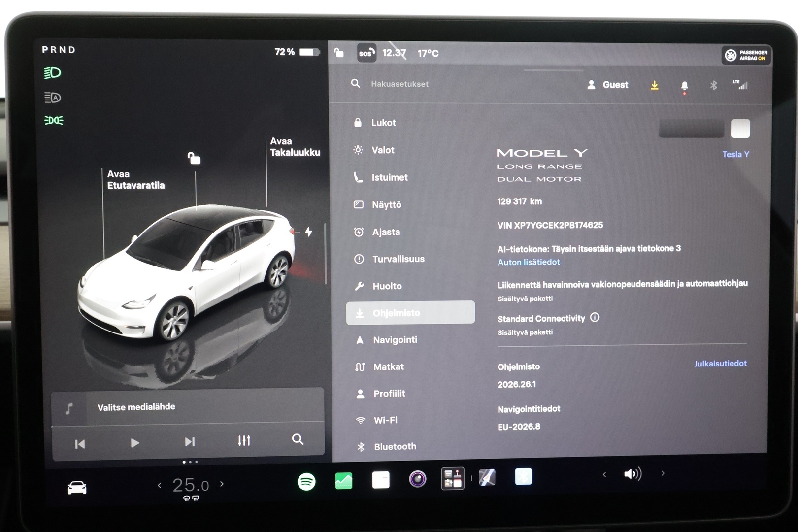Unlock car via padlock icon above vehicle

(x=194, y=158)
